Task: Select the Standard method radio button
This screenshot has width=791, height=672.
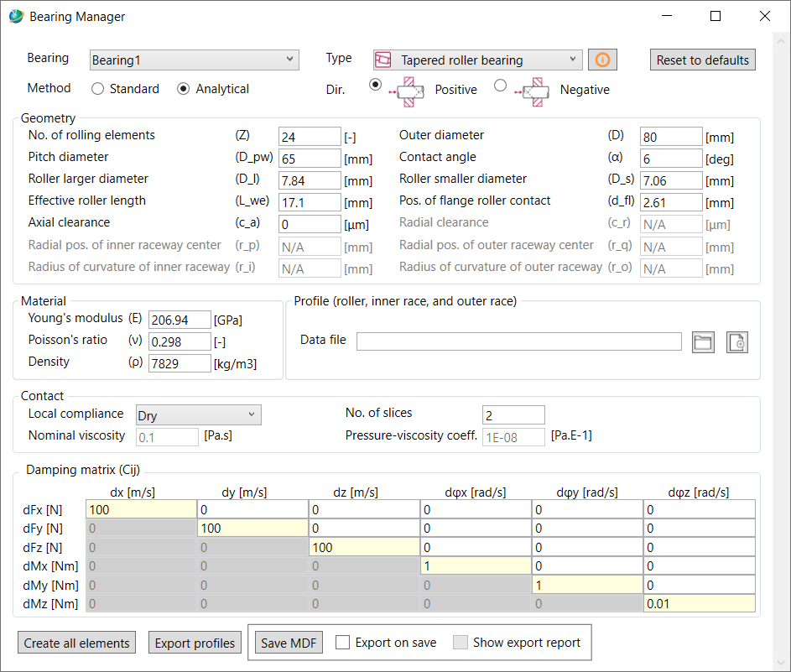Action: tap(96, 88)
